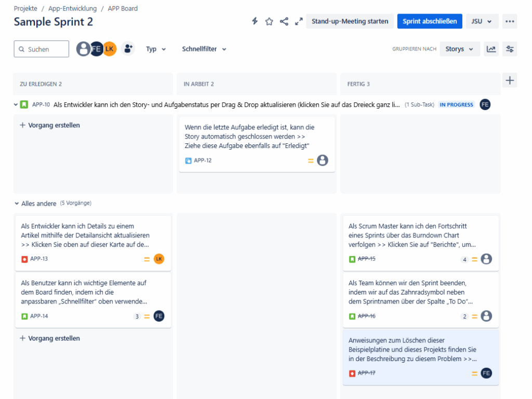Click the "Sprint abschließen" button
The image size is (532, 399).
click(429, 21)
